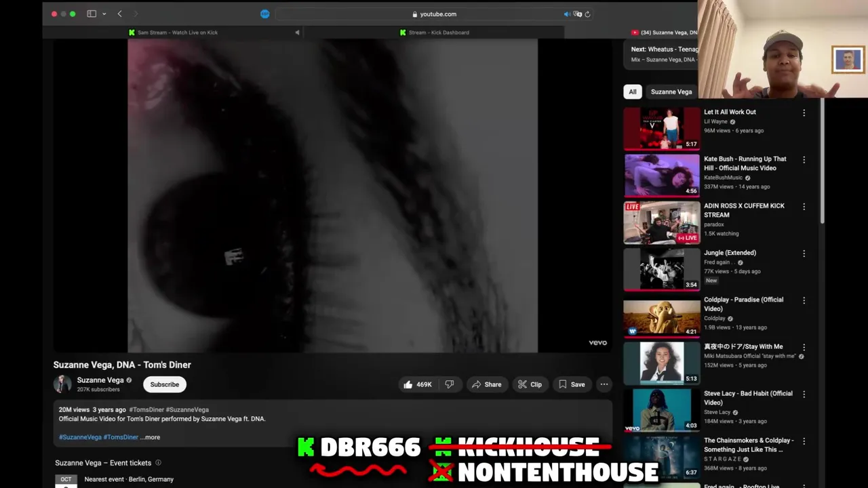Screen dimensions: 868x488
Task: Click the Lil Wayne channel name
Action: pos(715,122)
